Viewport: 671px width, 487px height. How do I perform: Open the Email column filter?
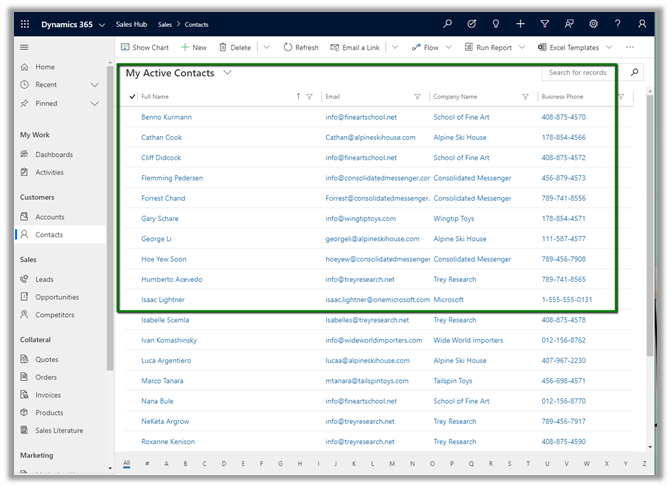point(417,97)
